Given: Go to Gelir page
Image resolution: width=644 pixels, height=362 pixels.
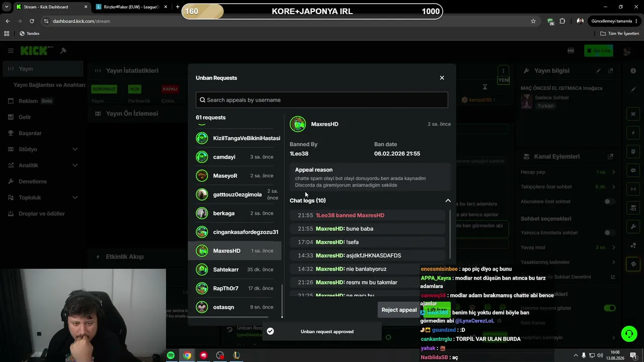Looking at the screenshot, I should [43, 117].
